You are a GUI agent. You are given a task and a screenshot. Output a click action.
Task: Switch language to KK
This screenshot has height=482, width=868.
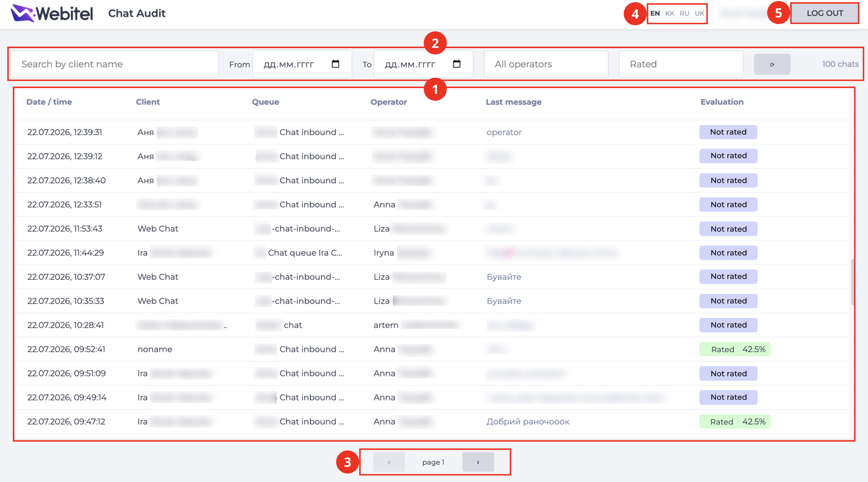(x=669, y=14)
